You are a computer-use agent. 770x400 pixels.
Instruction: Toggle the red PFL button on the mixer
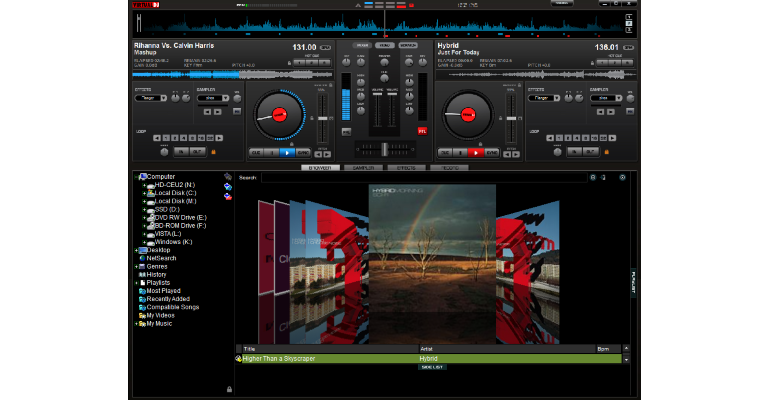422,132
